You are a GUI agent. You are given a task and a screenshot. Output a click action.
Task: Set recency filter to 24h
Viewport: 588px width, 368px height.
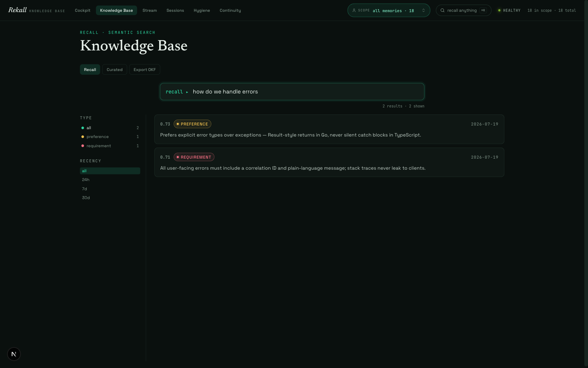pos(110,180)
